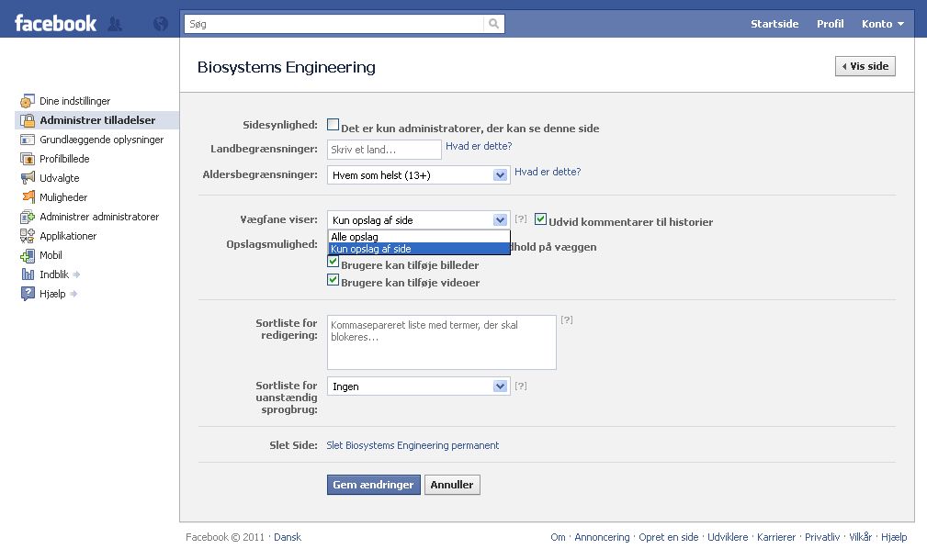
Task: Click Hvad er dette next to Landbegrænsninger
Action: [x=479, y=146]
